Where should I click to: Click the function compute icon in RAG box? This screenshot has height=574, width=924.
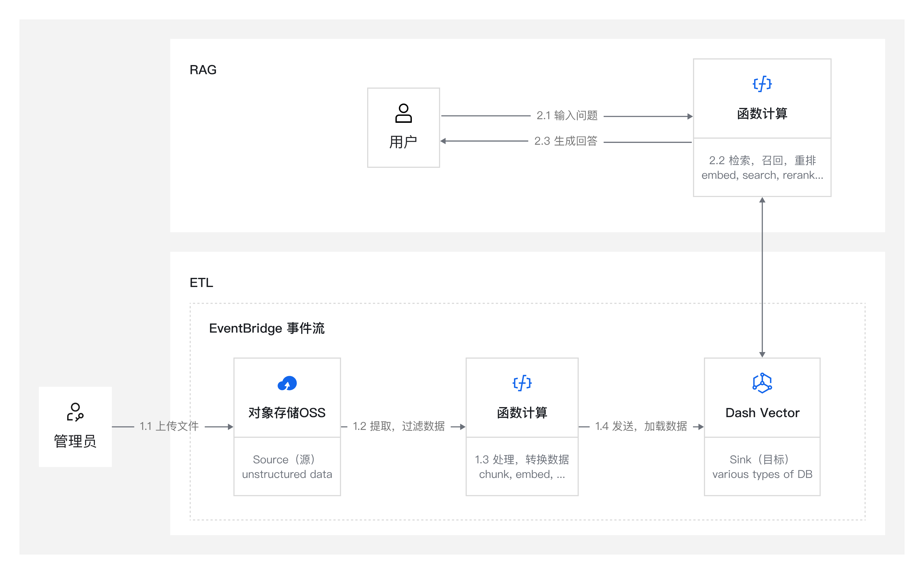click(x=762, y=84)
